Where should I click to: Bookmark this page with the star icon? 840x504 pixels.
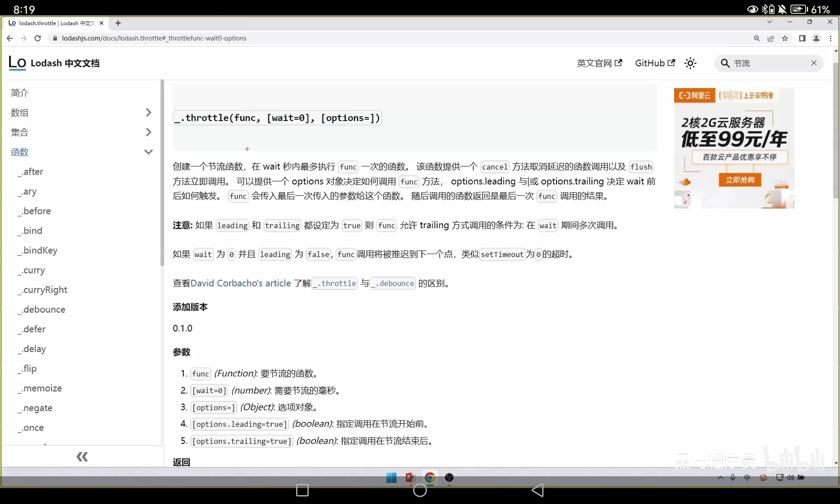[x=785, y=38]
